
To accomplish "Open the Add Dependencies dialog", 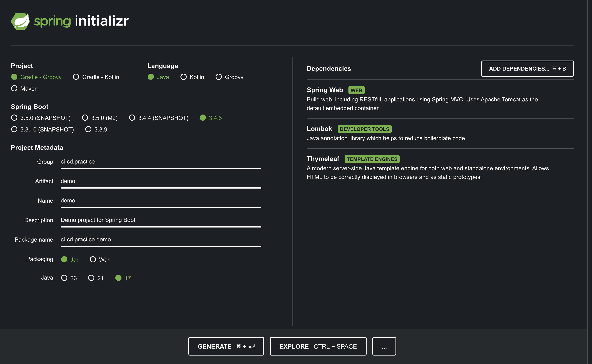I will [x=527, y=69].
